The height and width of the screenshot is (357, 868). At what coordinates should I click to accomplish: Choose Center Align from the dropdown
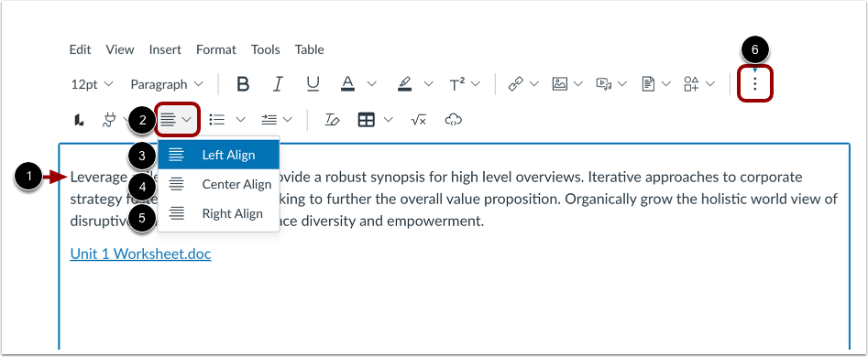pos(219,184)
